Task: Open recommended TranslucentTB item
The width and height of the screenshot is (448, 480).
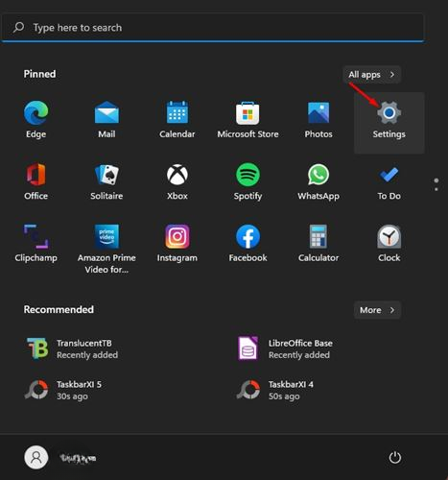Action: point(72,348)
